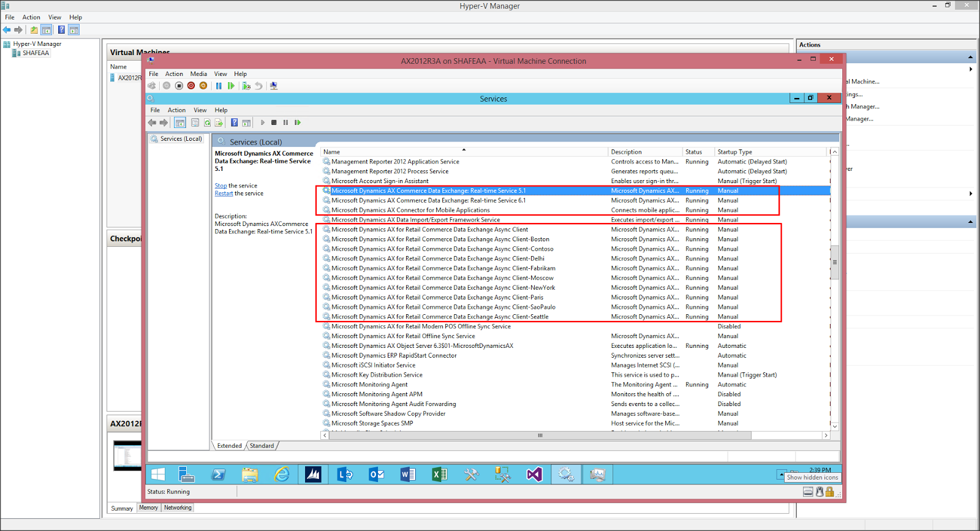Send Ctrl+Alt+Delete to the virtual machine
Image resolution: width=980 pixels, height=531 pixels.
152,86
